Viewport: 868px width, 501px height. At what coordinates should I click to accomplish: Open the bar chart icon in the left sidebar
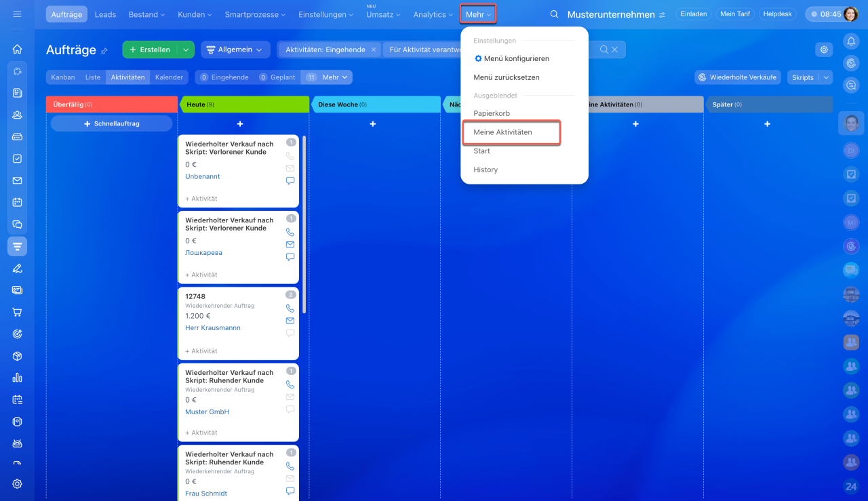coord(17,378)
